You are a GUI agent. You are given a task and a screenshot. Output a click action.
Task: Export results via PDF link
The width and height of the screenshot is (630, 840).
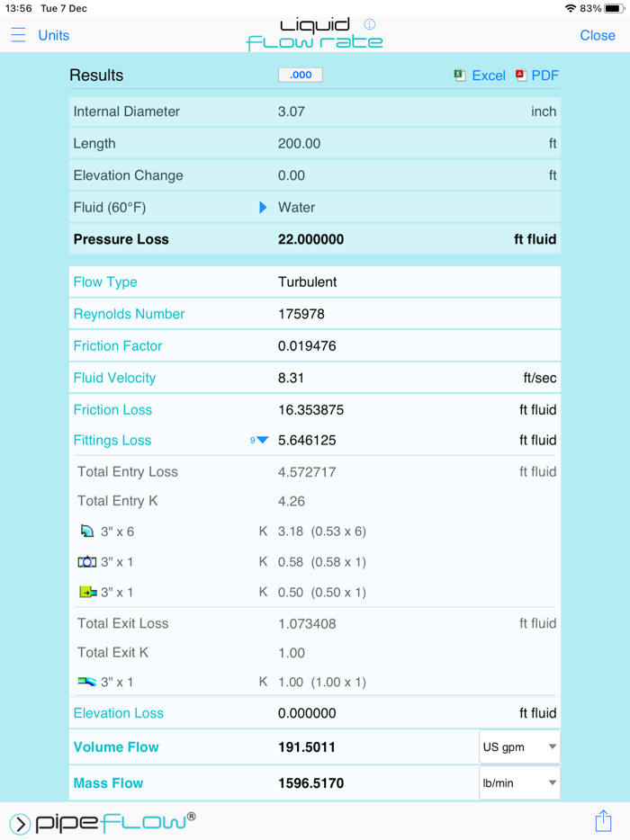coord(544,76)
